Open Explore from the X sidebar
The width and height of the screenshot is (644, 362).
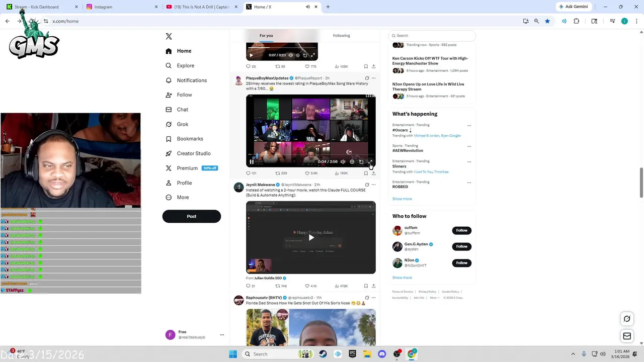(x=180, y=65)
